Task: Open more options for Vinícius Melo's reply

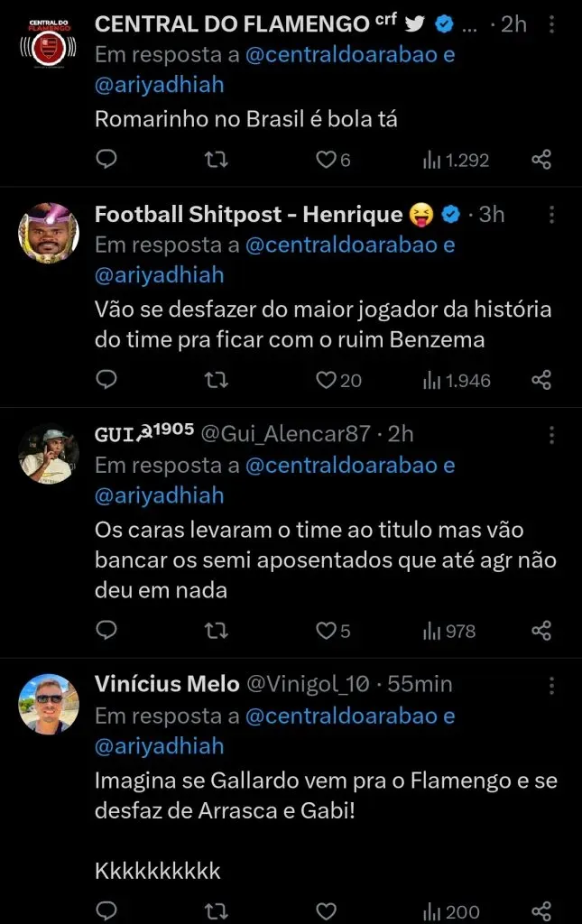Action: (551, 685)
